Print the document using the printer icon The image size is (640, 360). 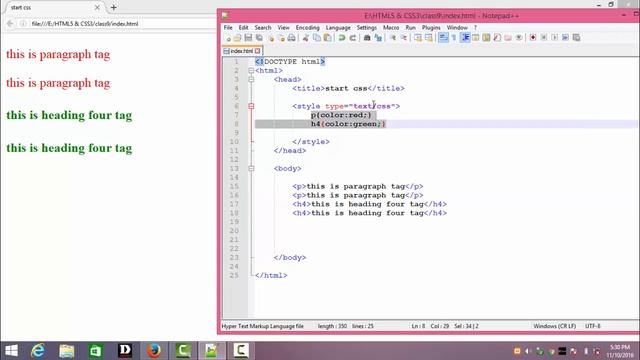[x=291, y=38]
